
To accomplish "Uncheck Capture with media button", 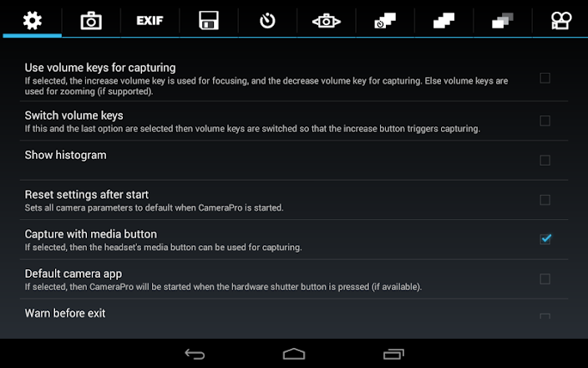I will pos(545,239).
